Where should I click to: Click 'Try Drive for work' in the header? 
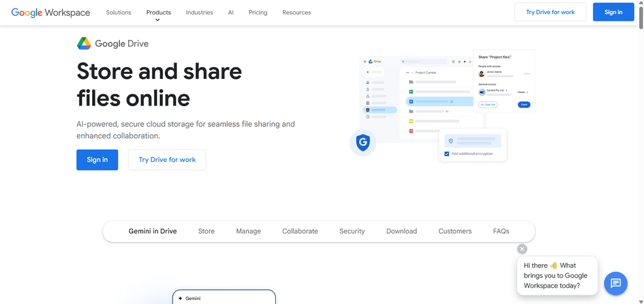(x=551, y=12)
